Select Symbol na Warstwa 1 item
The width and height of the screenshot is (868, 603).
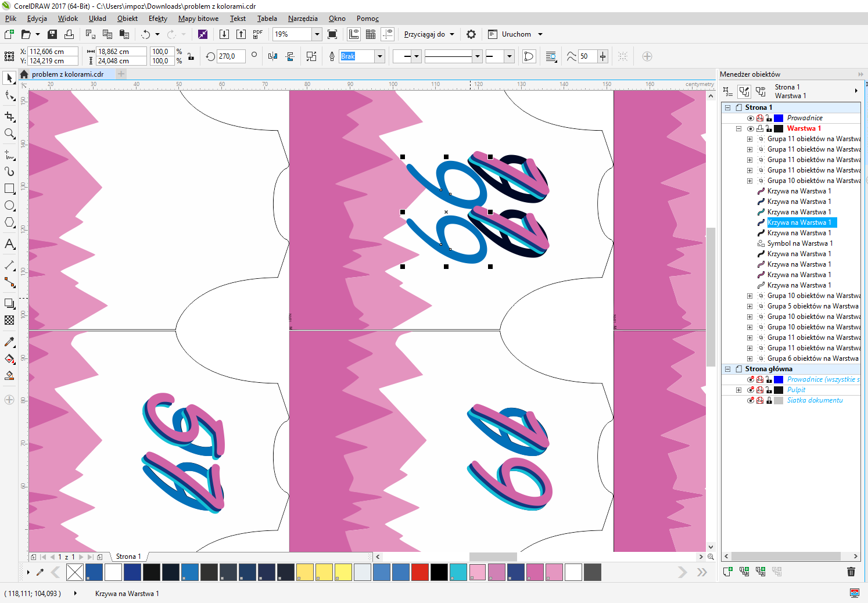pyautogui.click(x=799, y=243)
